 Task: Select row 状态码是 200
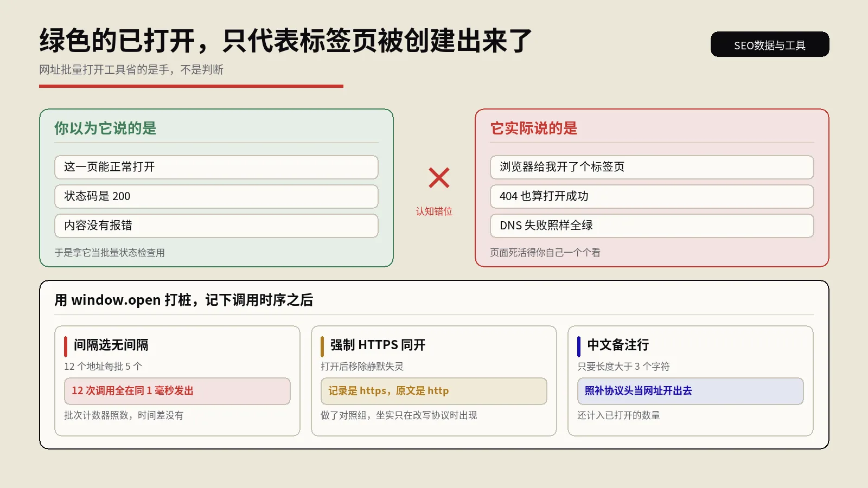click(x=216, y=196)
